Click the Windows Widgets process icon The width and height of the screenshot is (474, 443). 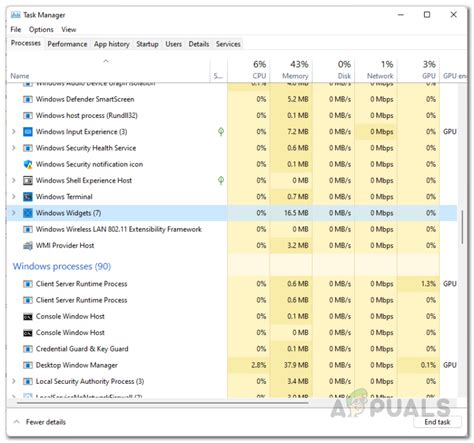[x=28, y=213]
